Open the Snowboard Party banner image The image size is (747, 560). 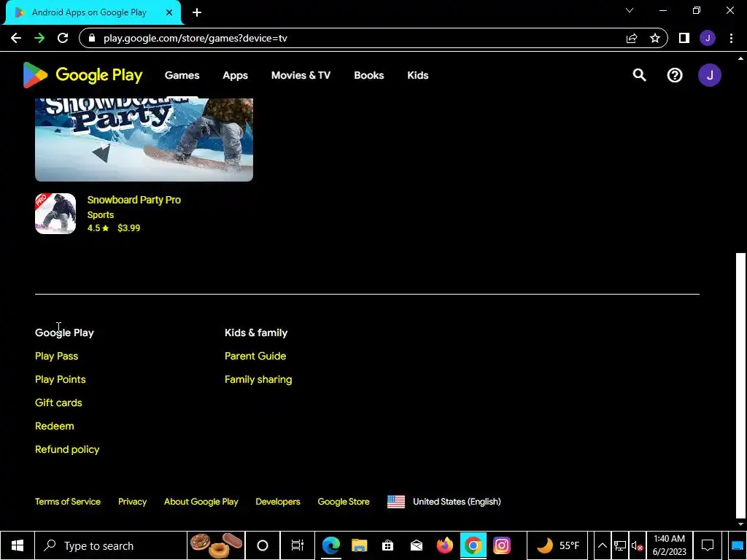coord(144,139)
